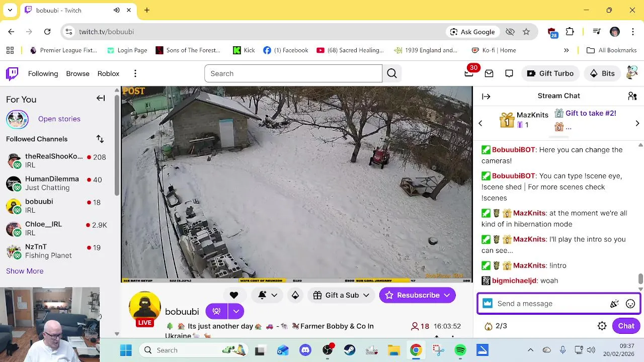Click the Twitch search magnifier button
644x362 pixels.
tap(392, 73)
